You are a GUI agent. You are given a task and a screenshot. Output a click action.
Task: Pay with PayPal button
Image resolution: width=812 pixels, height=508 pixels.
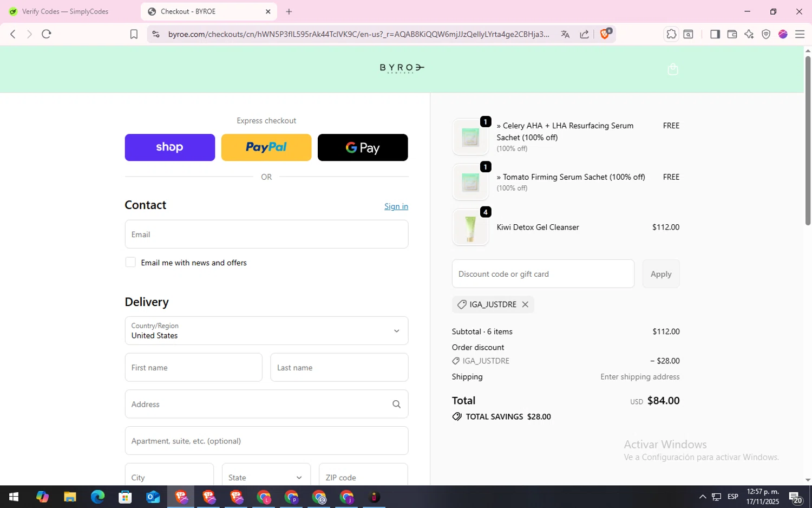[x=266, y=147]
